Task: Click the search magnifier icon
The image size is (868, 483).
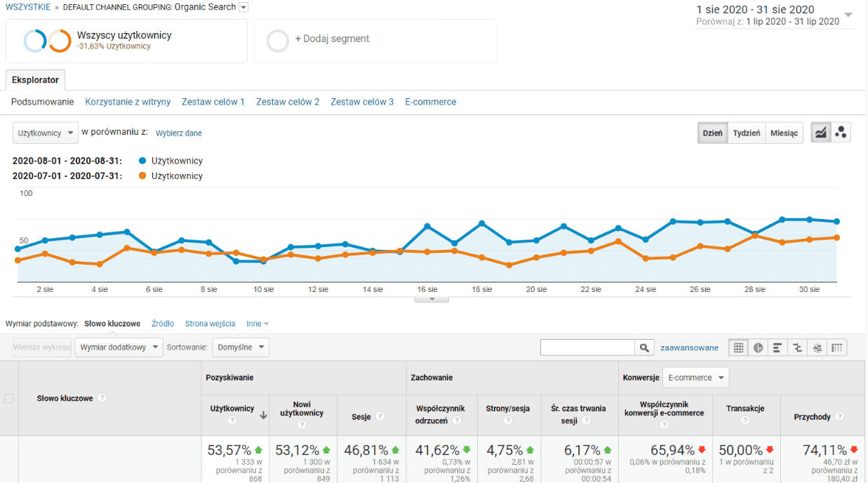Action: [x=644, y=347]
